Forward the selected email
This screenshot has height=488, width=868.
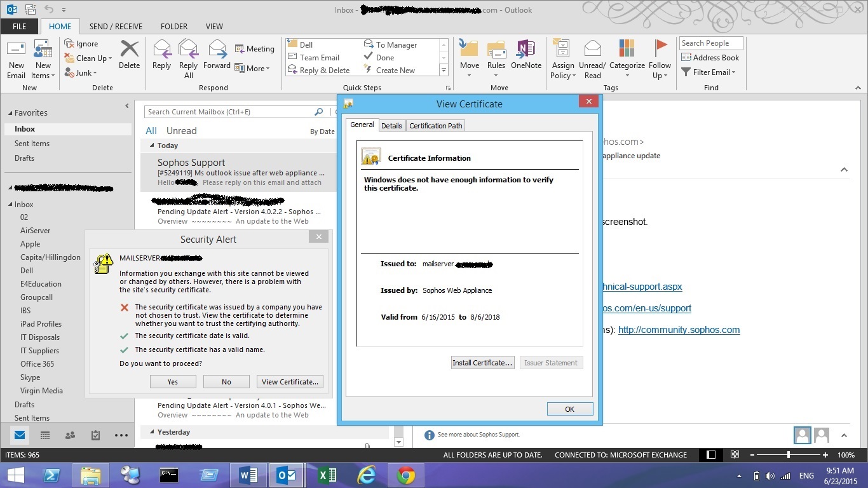(x=217, y=55)
